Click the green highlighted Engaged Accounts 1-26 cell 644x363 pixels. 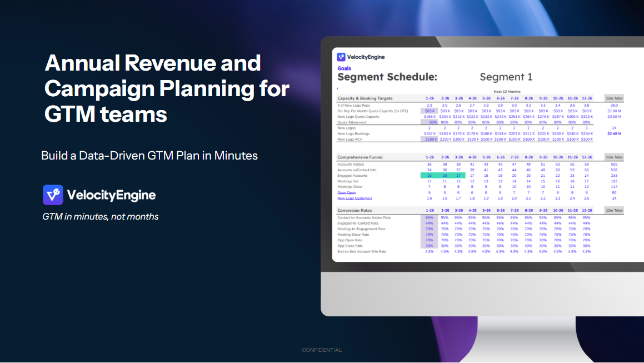(429, 176)
